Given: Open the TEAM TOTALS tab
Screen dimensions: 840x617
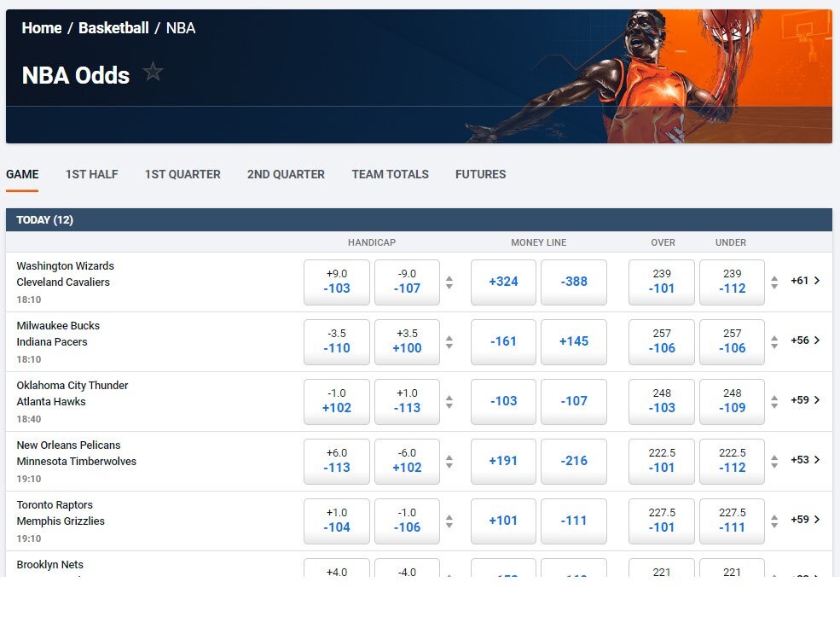Looking at the screenshot, I should (x=390, y=174).
